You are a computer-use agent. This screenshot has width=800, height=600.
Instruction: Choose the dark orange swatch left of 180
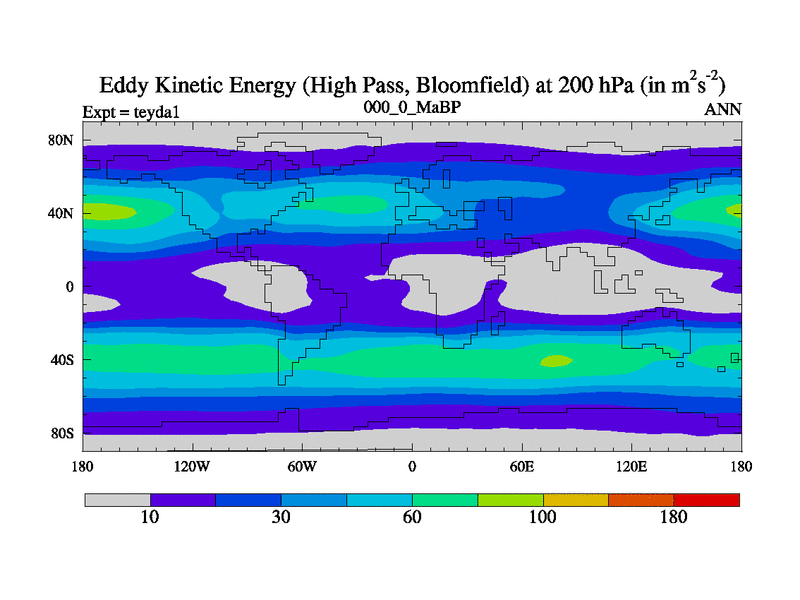click(x=641, y=499)
